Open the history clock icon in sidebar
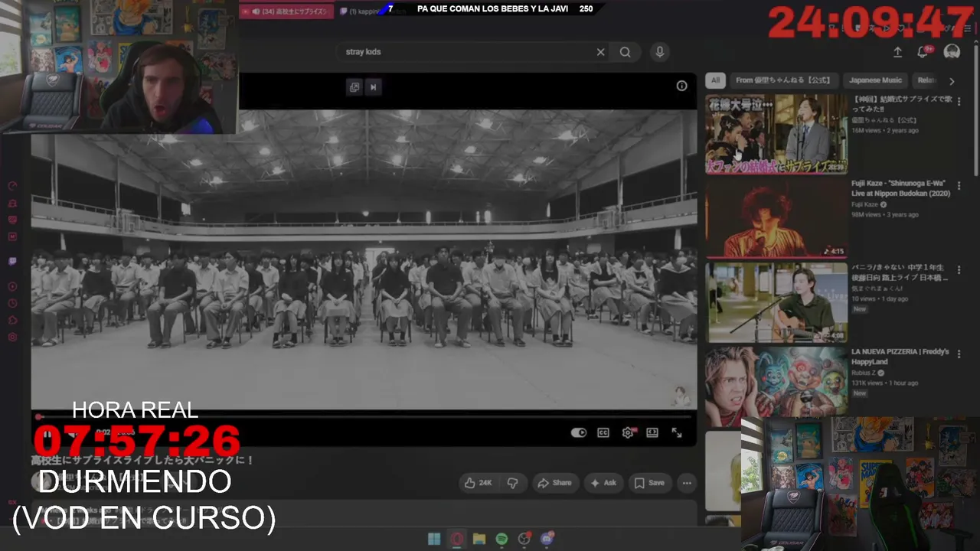Image resolution: width=980 pixels, height=551 pixels. (x=12, y=303)
